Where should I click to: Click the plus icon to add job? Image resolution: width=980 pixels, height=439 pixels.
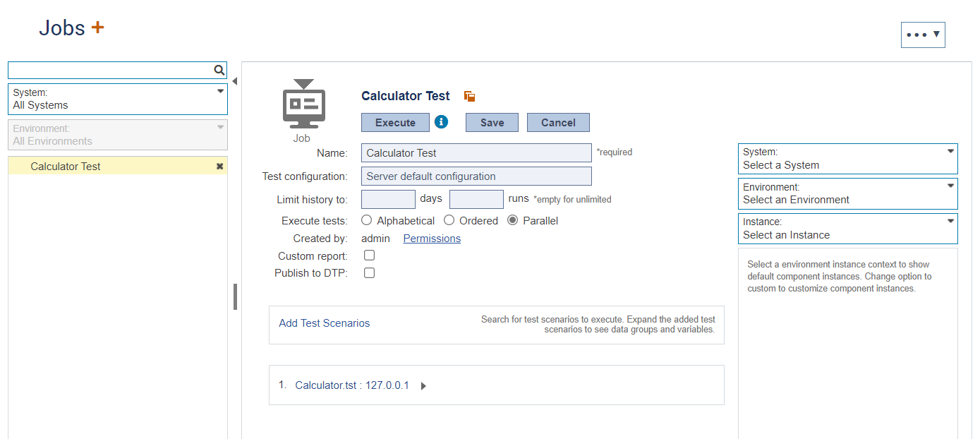coord(97,28)
